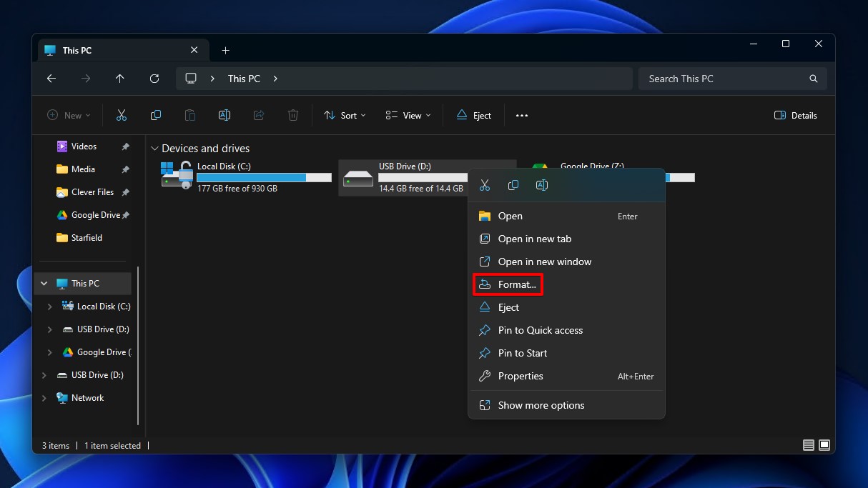Navigate back with the arrow button
Image resolution: width=868 pixels, height=488 pixels.
pos(51,79)
